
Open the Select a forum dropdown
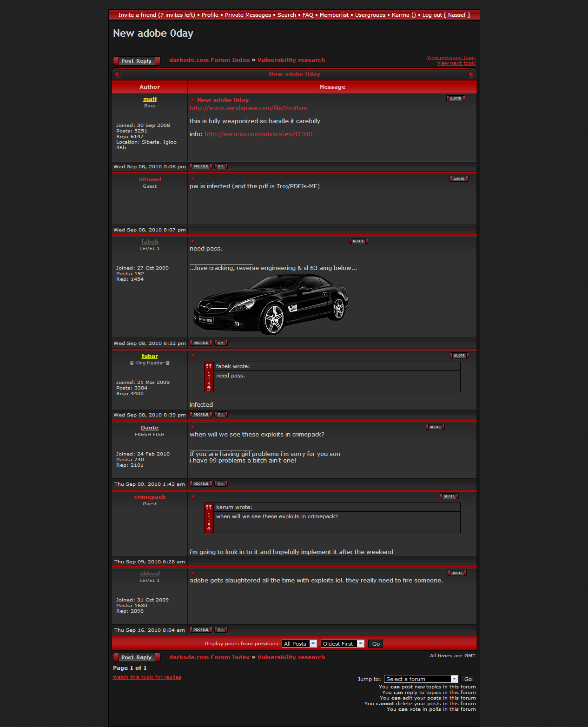[421, 679]
